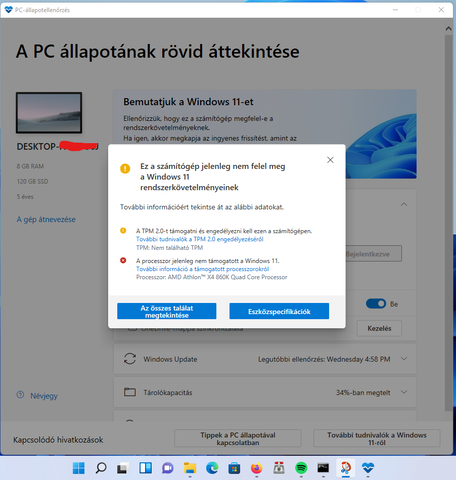Click the PC Health Check heart icon in title bar
The width and height of the screenshot is (456, 480).
pos(9,10)
